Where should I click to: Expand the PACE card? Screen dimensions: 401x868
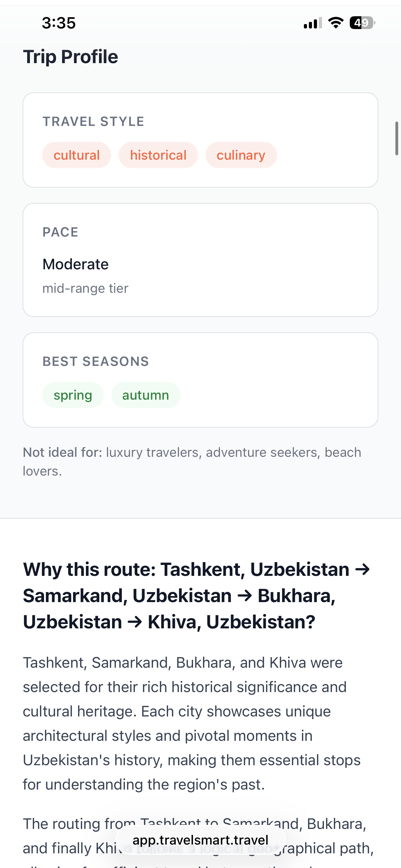[200, 259]
